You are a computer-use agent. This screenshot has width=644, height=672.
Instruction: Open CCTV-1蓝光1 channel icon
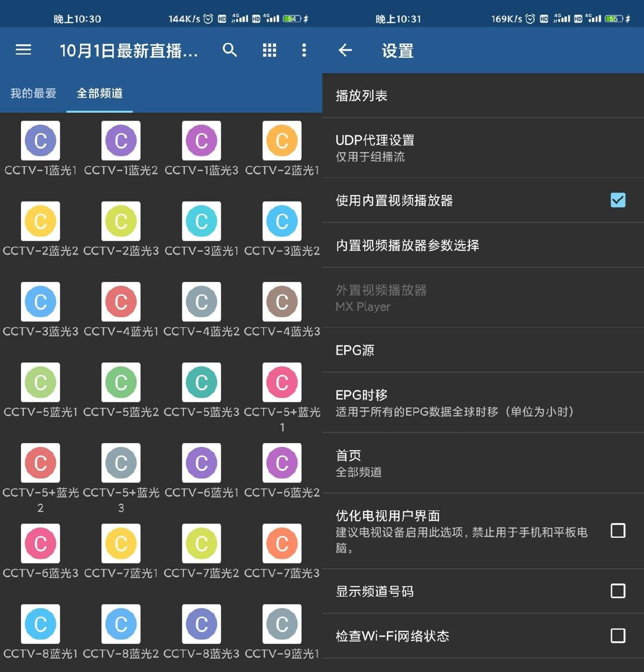tap(41, 141)
